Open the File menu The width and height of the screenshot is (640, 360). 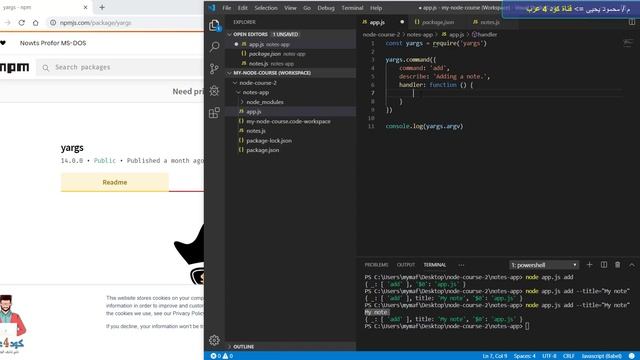[227, 8]
